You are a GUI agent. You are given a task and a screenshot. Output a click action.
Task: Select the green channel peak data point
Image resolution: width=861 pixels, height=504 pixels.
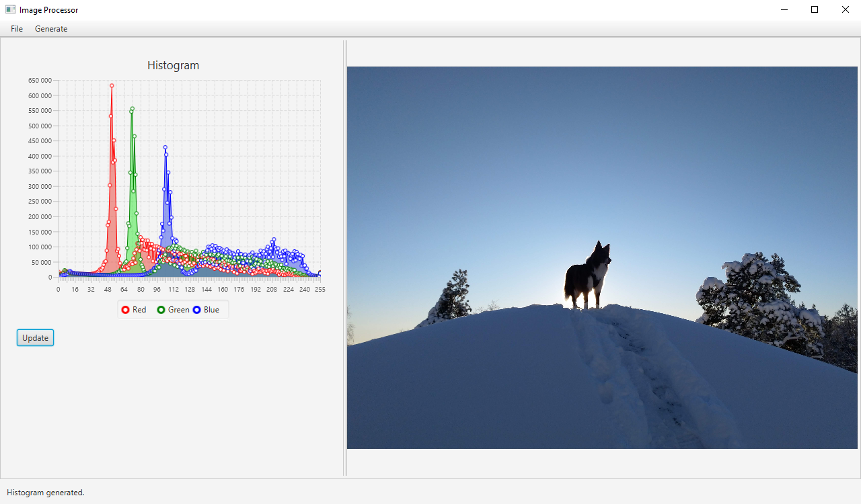tap(131, 109)
